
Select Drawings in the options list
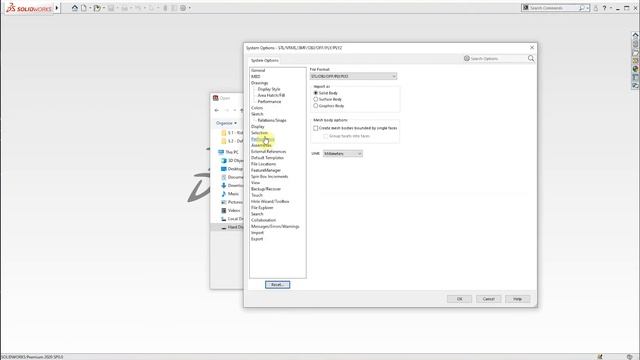pos(260,83)
